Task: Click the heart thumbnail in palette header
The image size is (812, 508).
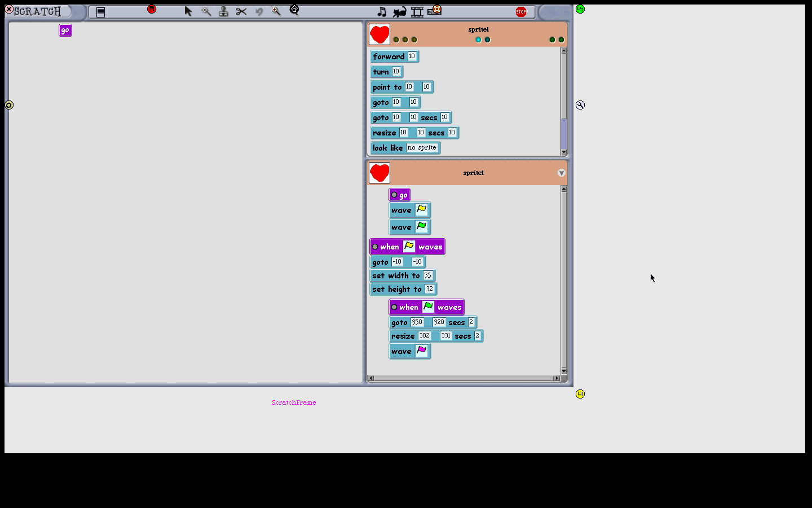Action: tap(379, 34)
